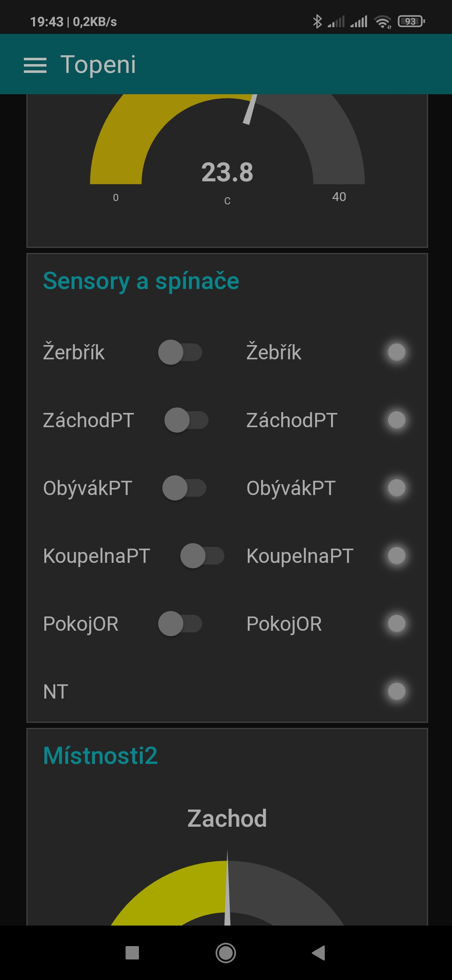
Task: Tap the ObývákPT status LED indicator
Action: (396, 488)
